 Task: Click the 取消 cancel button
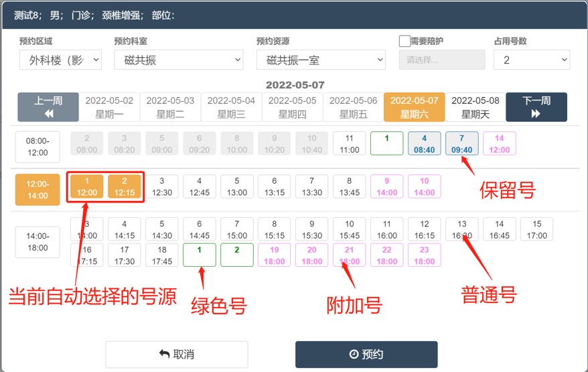pyautogui.click(x=176, y=355)
